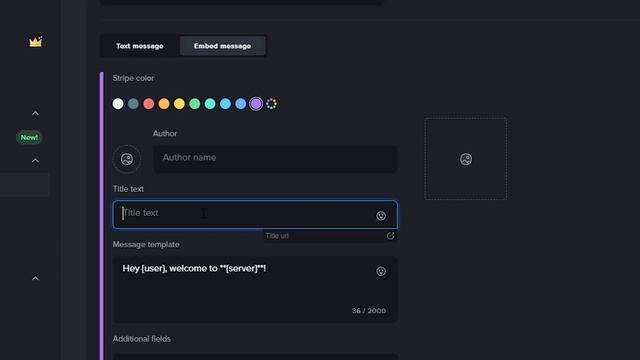Viewport: 640px width, 360px height.
Task: Open emoji picker in Message template
Action: (381, 271)
